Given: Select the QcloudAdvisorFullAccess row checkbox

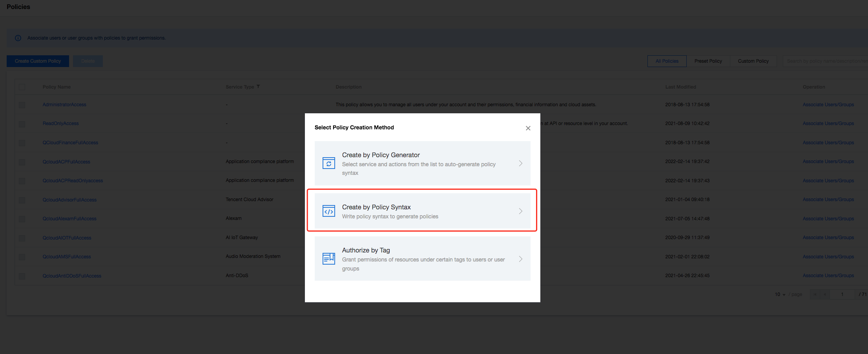Looking at the screenshot, I should 22,200.
